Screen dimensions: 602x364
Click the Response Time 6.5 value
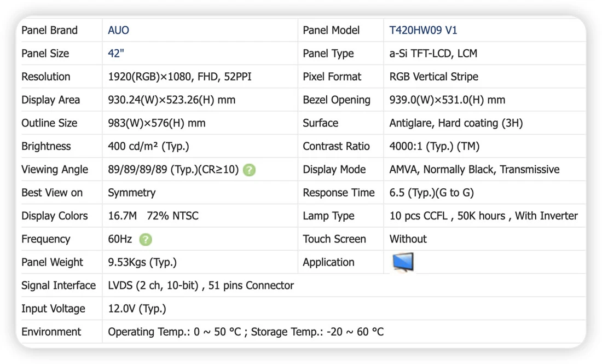coord(432,193)
